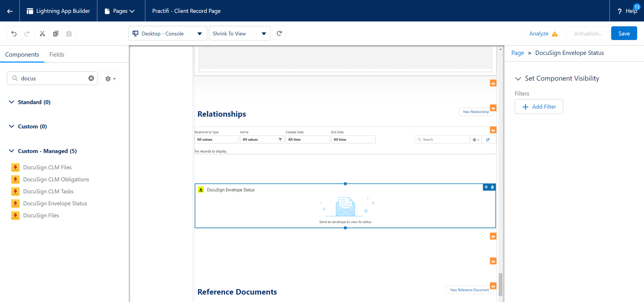Image resolution: width=644 pixels, height=302 pixels.
Task: Switch to the Components tab
Action: [x=22, y=55]
